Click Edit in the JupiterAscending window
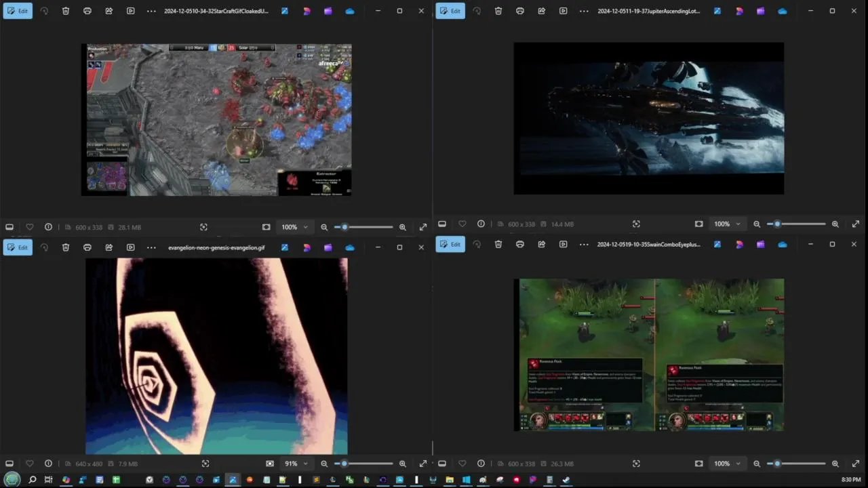 [450, 11]
